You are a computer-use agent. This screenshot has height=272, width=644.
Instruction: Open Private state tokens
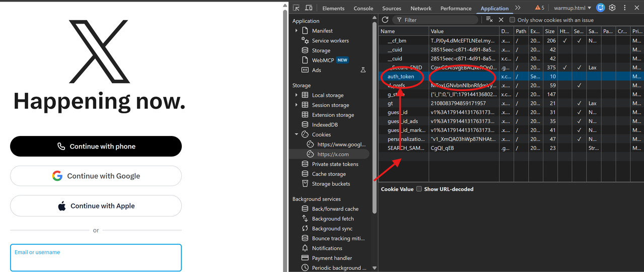point(335,164)
